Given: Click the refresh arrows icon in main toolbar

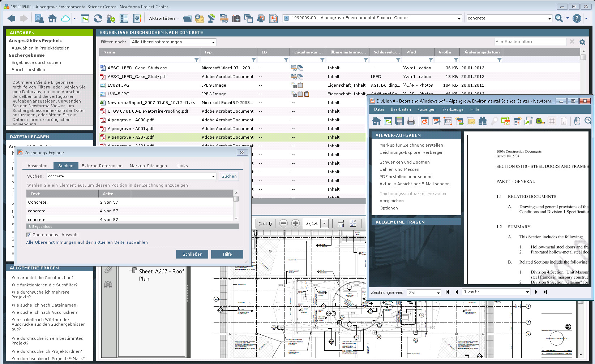Looking at the screenshot, I should 98,18.
